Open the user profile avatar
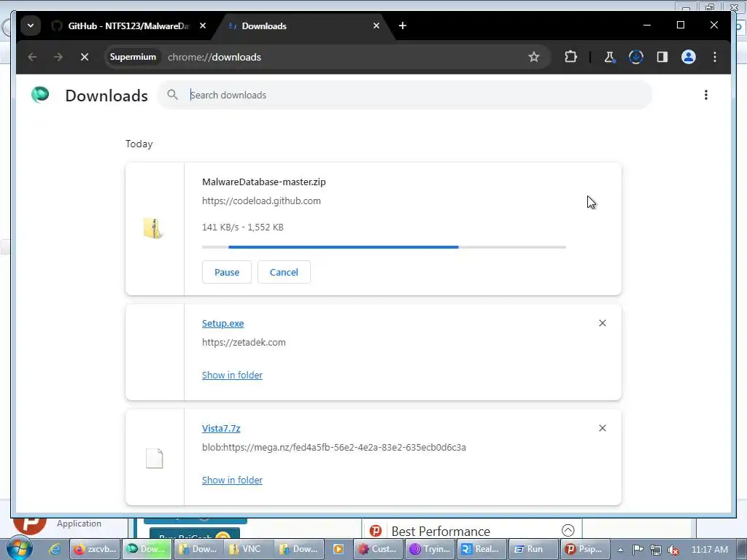 click(x=689, y=57)
